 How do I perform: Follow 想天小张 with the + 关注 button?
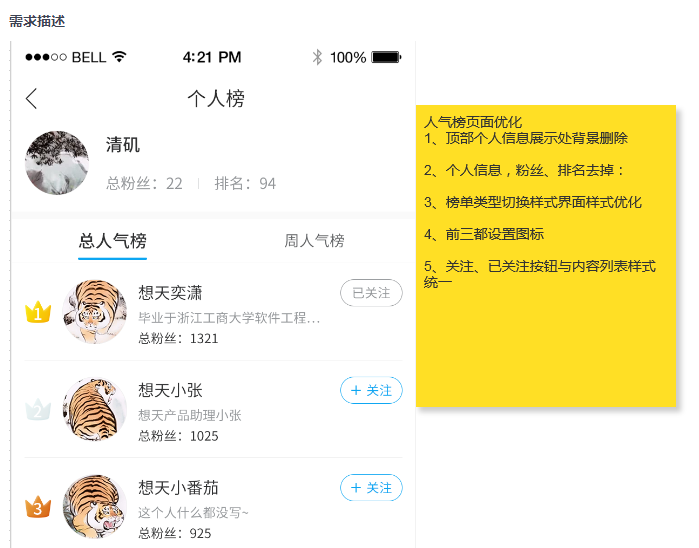tap(371, 390)
